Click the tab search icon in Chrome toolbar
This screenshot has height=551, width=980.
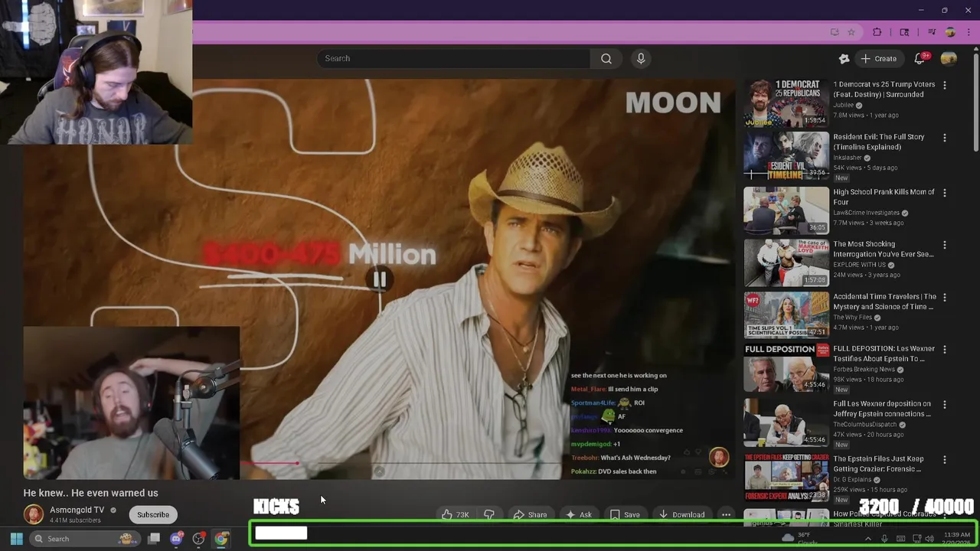click(904, 32)
